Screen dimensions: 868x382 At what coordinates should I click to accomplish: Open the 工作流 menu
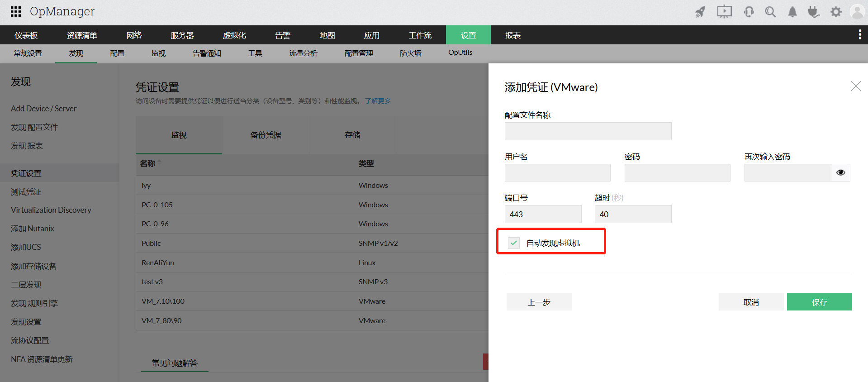point(420,35)
